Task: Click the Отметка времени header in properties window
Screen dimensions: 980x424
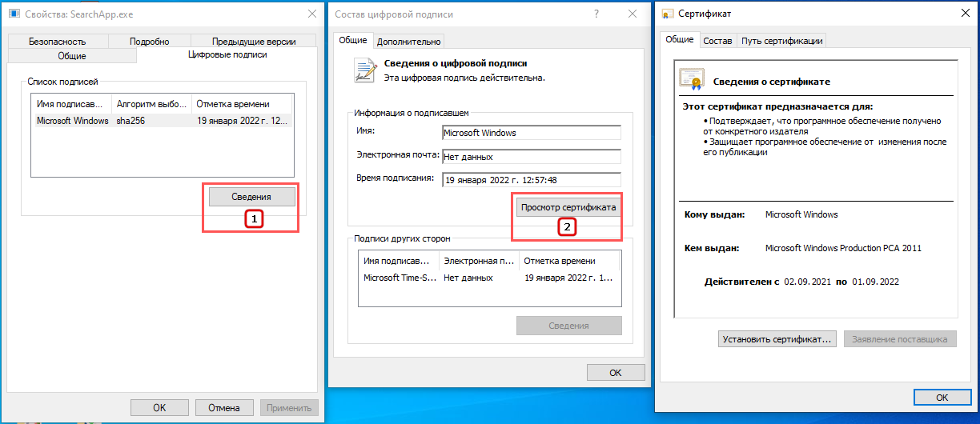Action: (x=243, y=104)
